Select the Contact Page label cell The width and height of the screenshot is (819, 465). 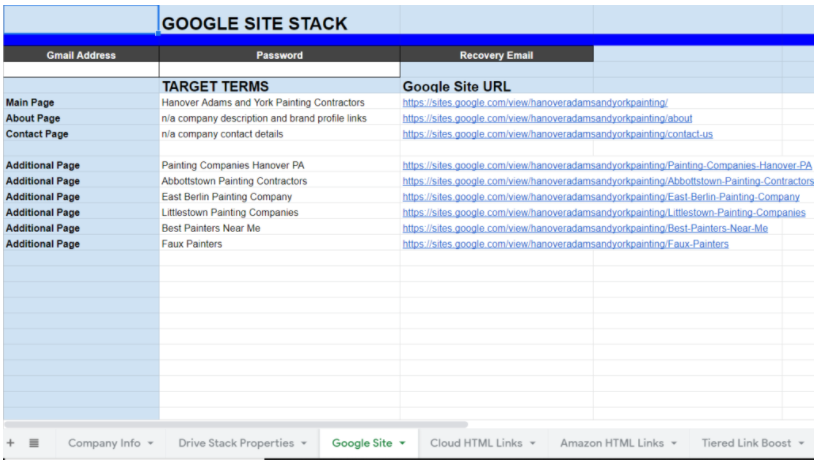tap(81, 134)
